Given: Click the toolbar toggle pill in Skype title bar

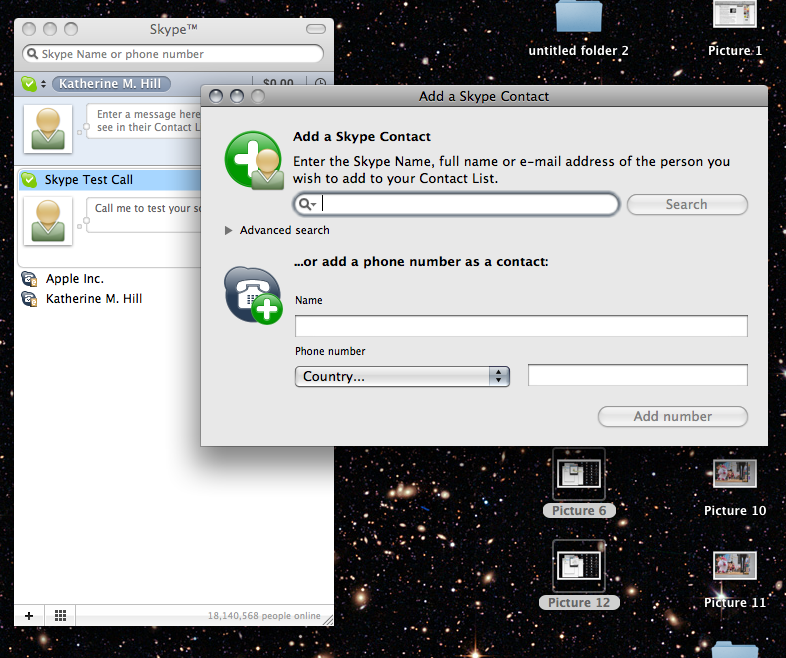Looking at the screenshot, I should [x=316, y=29].
